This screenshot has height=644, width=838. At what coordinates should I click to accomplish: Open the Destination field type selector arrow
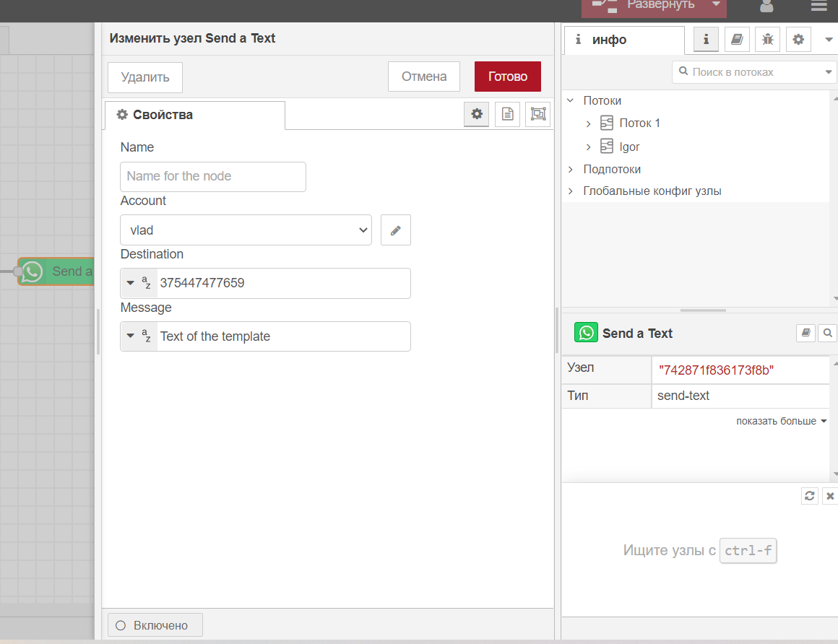[131, 283]
